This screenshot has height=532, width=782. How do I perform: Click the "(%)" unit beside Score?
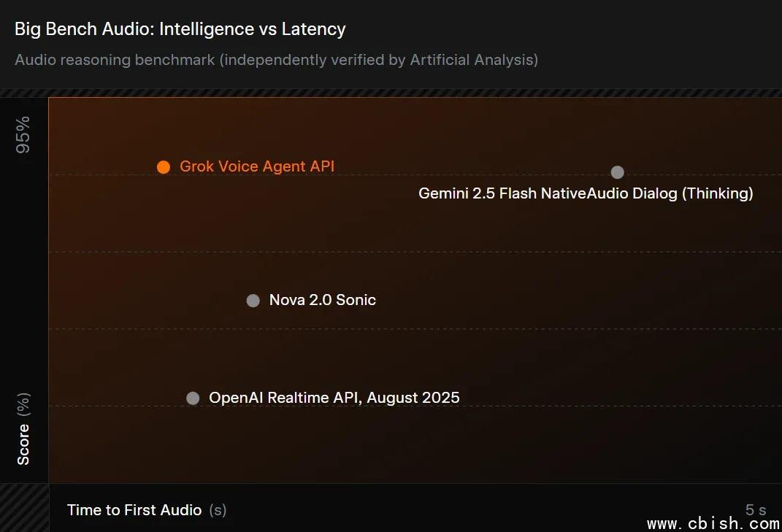24,404
